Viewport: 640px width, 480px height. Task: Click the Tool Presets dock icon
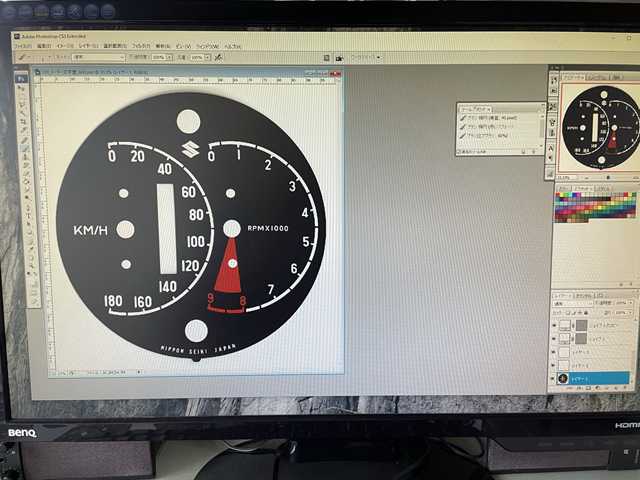point(553,107)
